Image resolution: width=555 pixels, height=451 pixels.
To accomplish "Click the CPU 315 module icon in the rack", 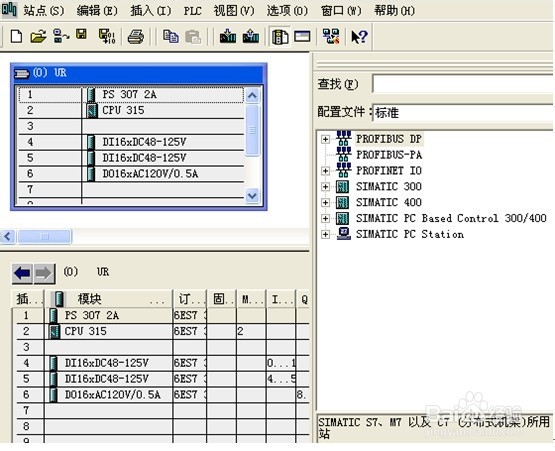I will tap(92, 110).
